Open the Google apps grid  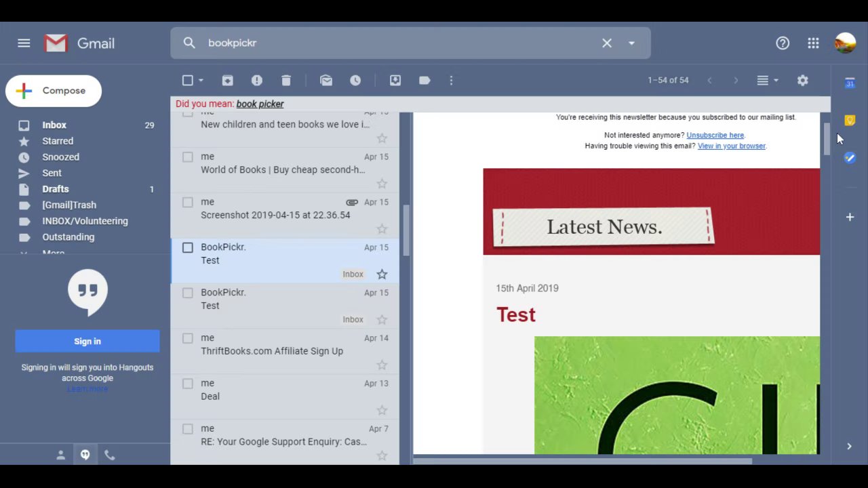813,43
